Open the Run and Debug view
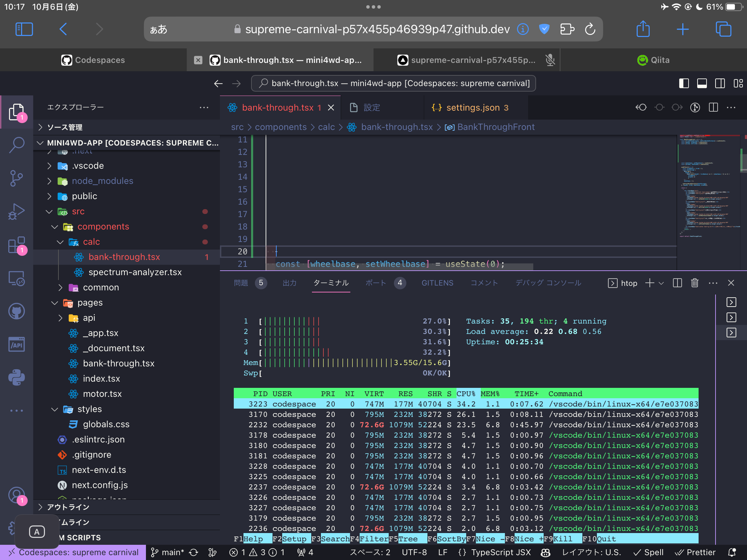Viewport: 747px width, 560px height. pos(16,212)
